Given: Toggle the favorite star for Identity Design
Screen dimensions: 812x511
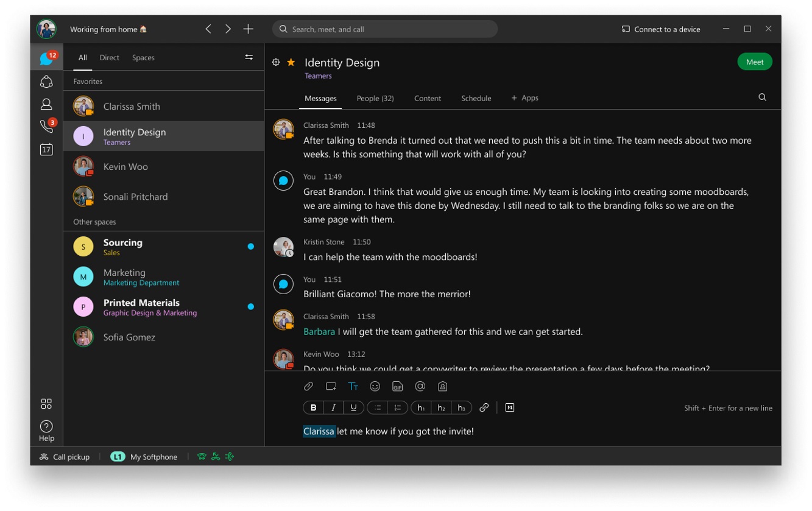Looking at the screenshot, I should click(291, 62).
